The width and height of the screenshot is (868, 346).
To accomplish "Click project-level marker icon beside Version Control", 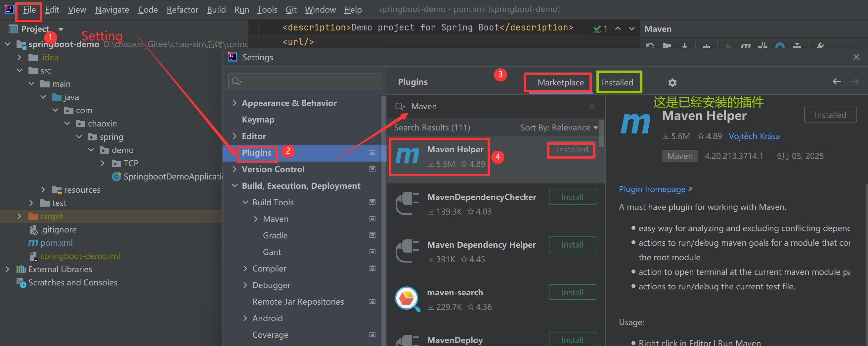I will click(x=372, y=169).
